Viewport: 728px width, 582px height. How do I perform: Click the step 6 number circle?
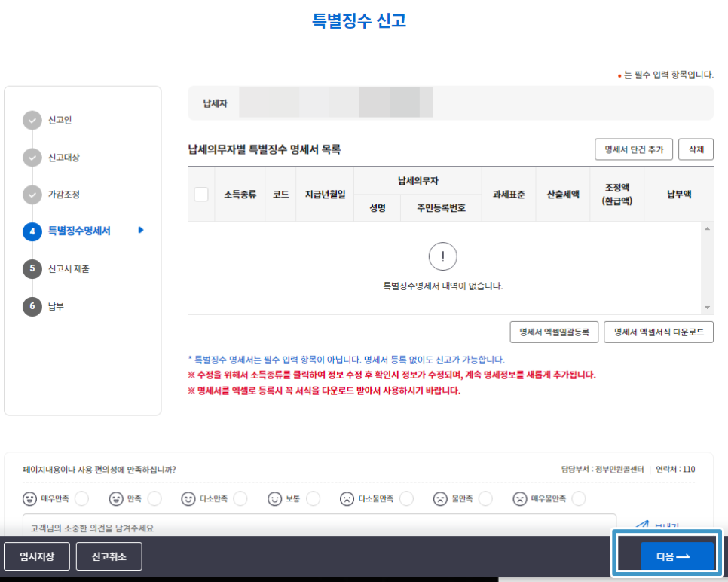point(32,306)
